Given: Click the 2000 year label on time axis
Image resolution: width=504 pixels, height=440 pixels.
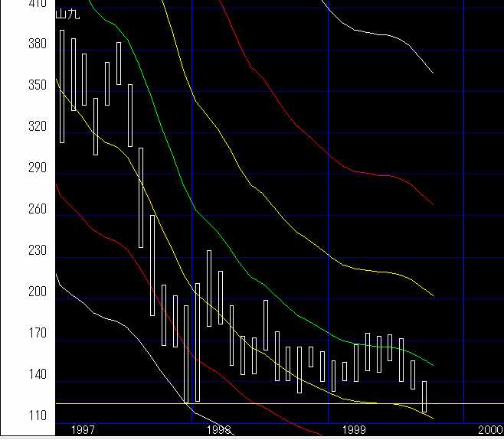Looking at the screenshot, I should (x=490, y=431).
